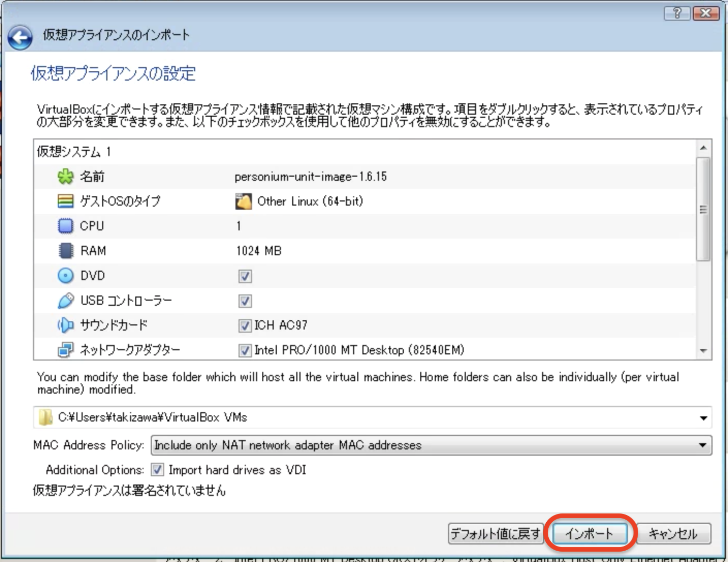The width and height of the screenshot is (728, 562).
Task: Click the USB controller icon
Action: pos(66,300)
